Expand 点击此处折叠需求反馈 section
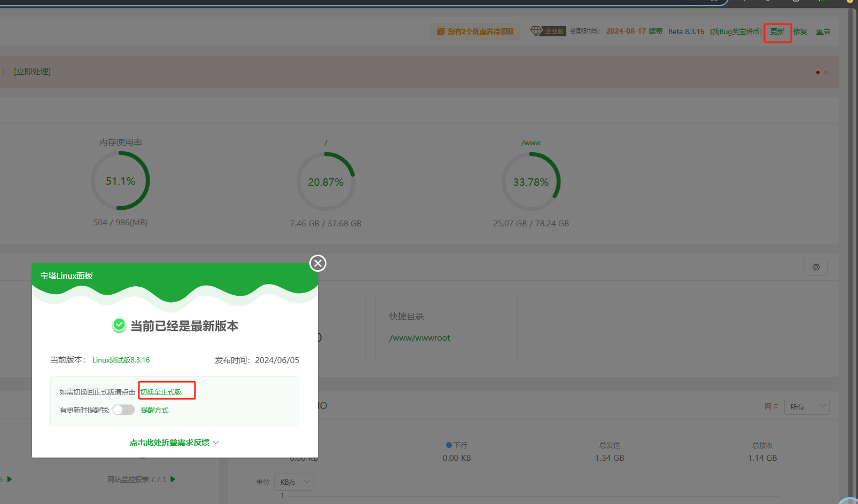This screenshot has height=504, width=858. click(174, 442)
